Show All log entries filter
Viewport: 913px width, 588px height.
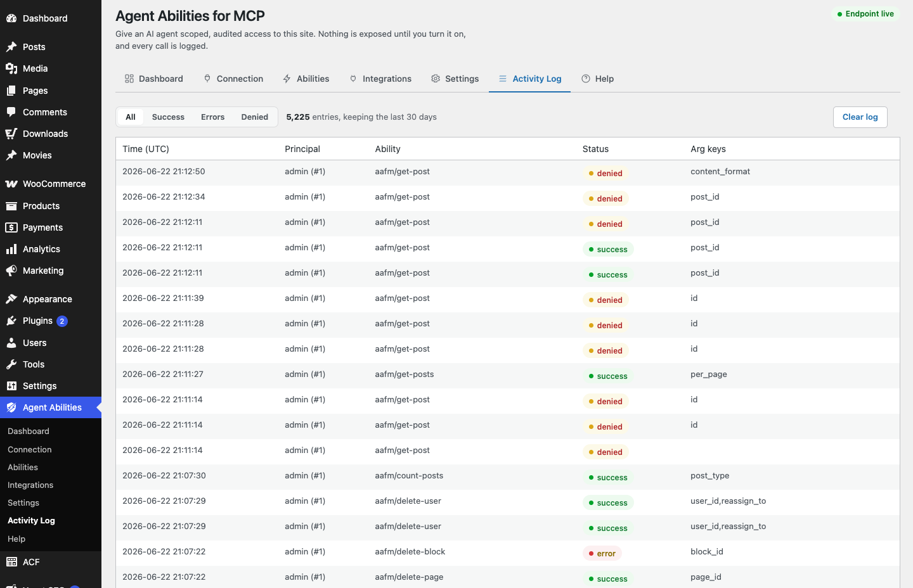(131, 117)
